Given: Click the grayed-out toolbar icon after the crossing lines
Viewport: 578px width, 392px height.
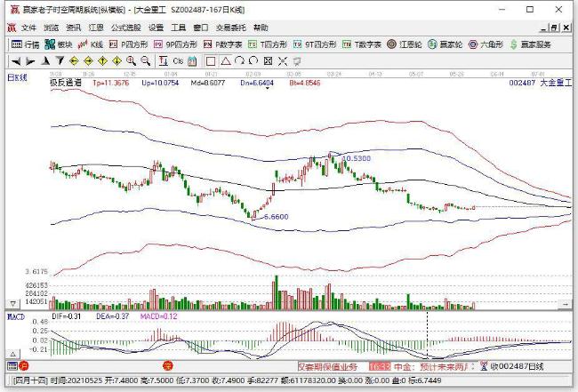Looking at the screenshot, I should coord(297,61).
